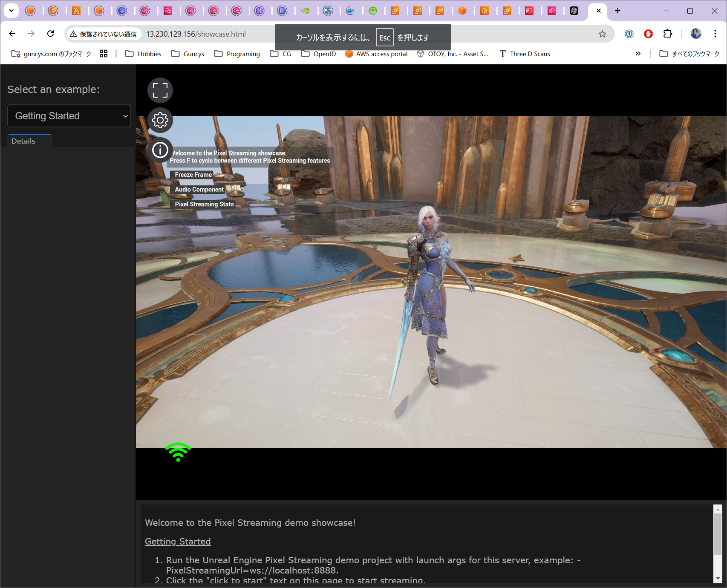Open the stream settings gear panel

point(160,120)
